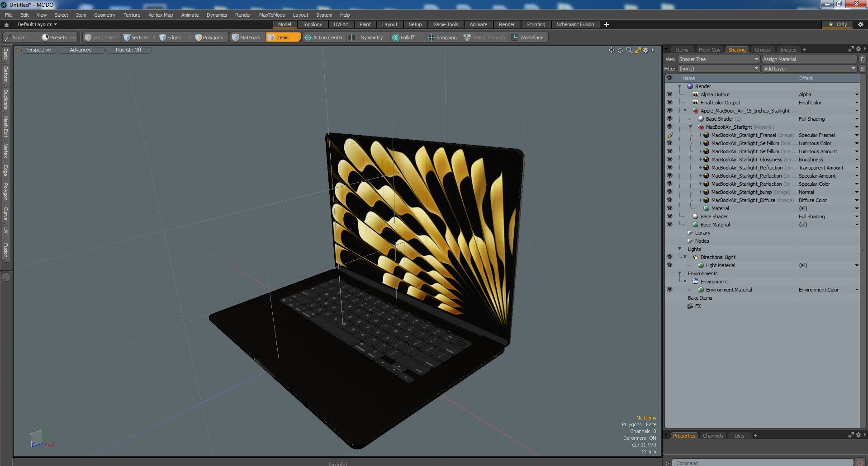Screen dimensions: 868x466
Task: Click viewport rotate icon
Action: coord(620,50)
